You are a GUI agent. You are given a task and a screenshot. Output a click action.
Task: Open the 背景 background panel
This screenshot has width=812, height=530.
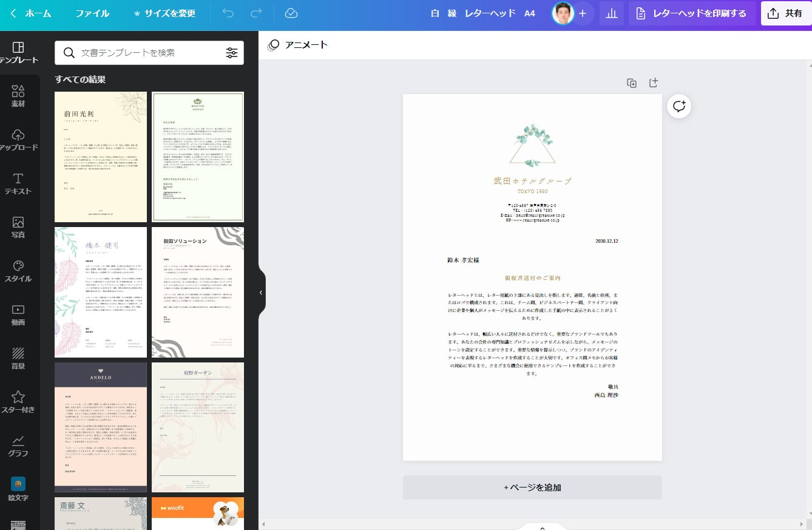18,359
